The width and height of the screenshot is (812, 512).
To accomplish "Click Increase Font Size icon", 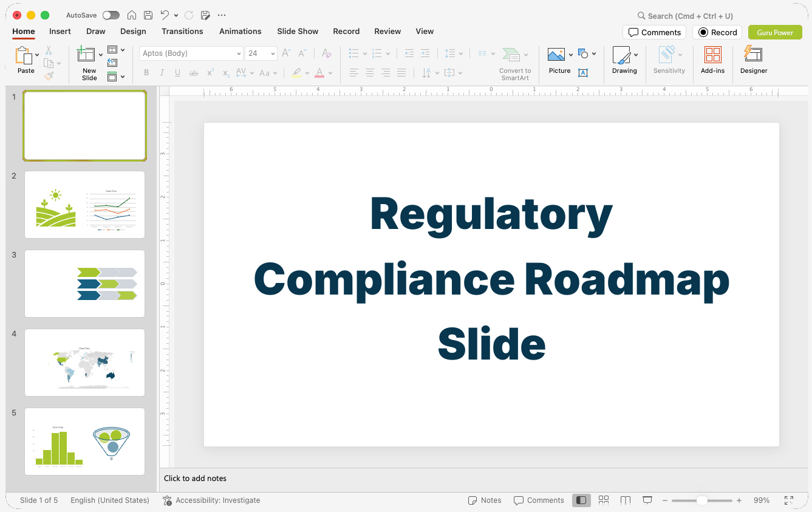I will [x=287, y=53].
